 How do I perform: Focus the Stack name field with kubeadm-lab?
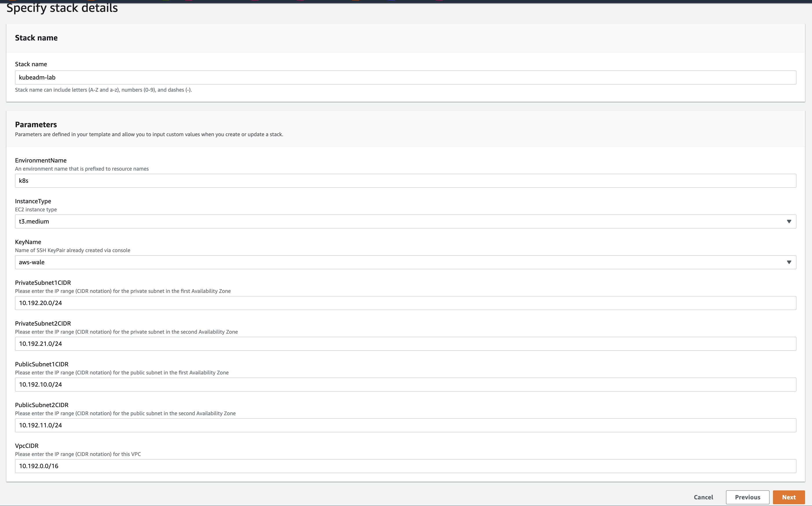click(405, 78)
